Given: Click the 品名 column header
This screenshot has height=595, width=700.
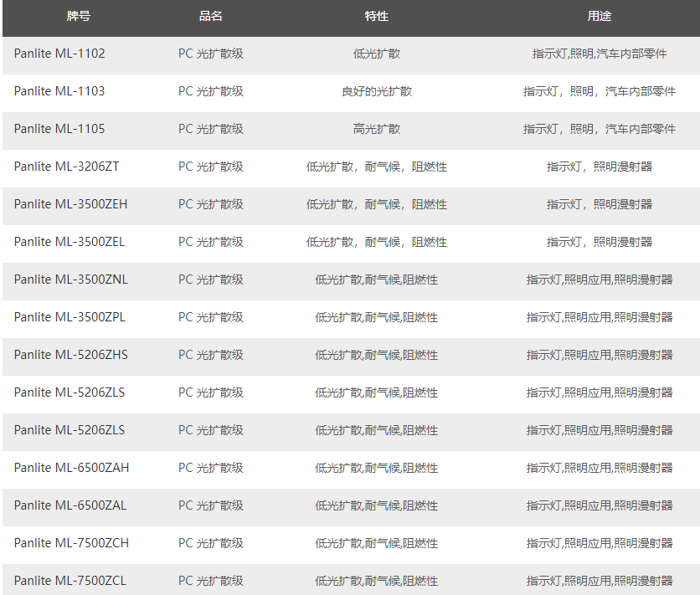Looking at the screenshot, I should (x=210, y=17).
